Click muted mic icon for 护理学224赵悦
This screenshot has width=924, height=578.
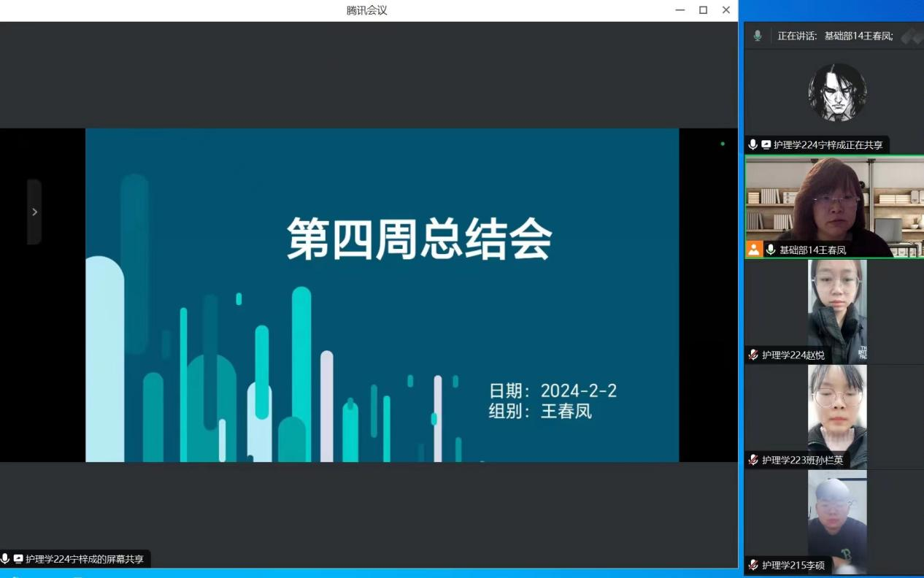[x=753, y=355]
